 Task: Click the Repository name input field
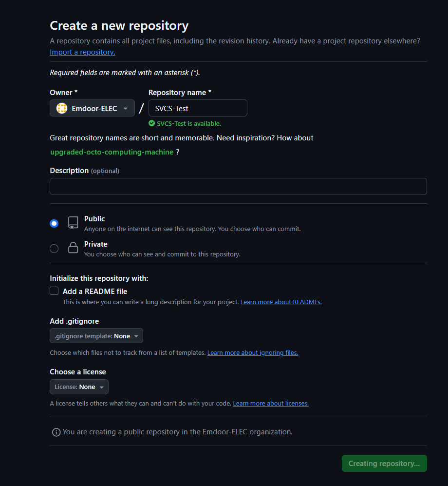tap(198, 108)
